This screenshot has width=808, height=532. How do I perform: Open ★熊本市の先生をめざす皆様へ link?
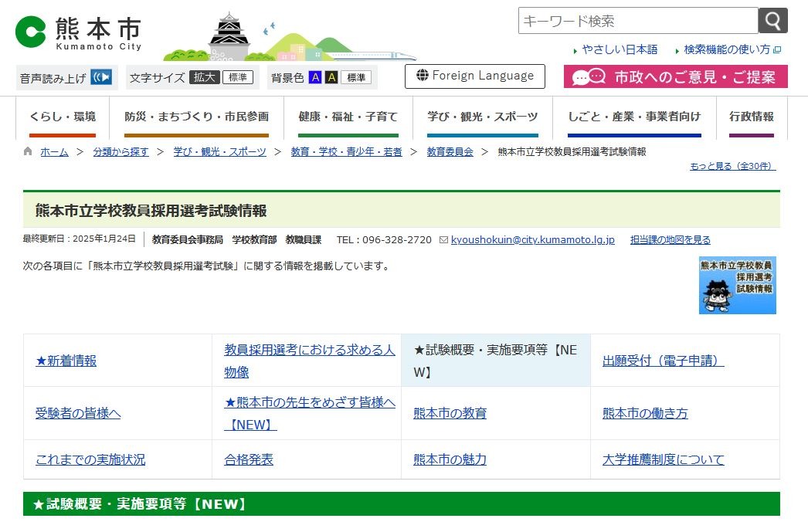(309, 413)
